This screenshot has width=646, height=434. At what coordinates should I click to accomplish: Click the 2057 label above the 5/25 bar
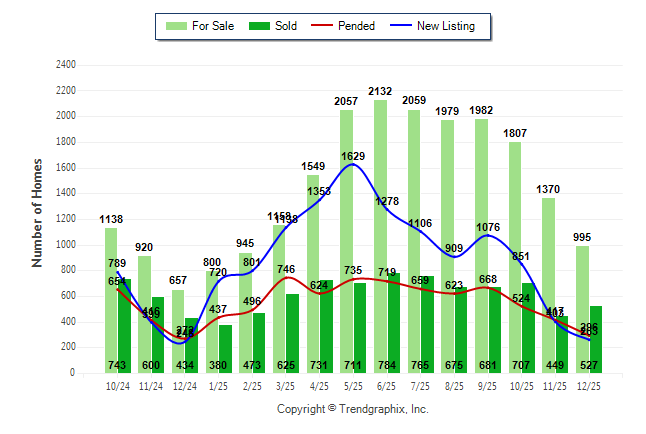tap(345, 102)
